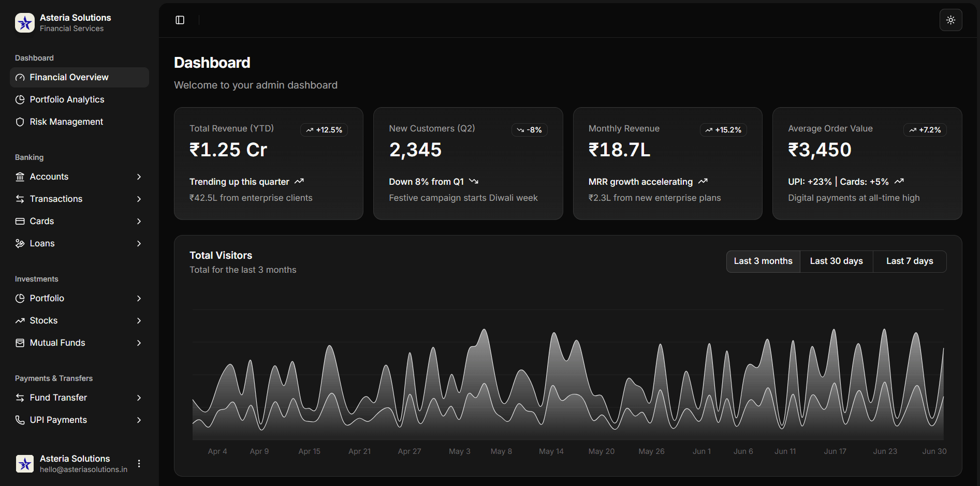
Task: Toggle the sidebar panel icon
Action: click(180, 20)
